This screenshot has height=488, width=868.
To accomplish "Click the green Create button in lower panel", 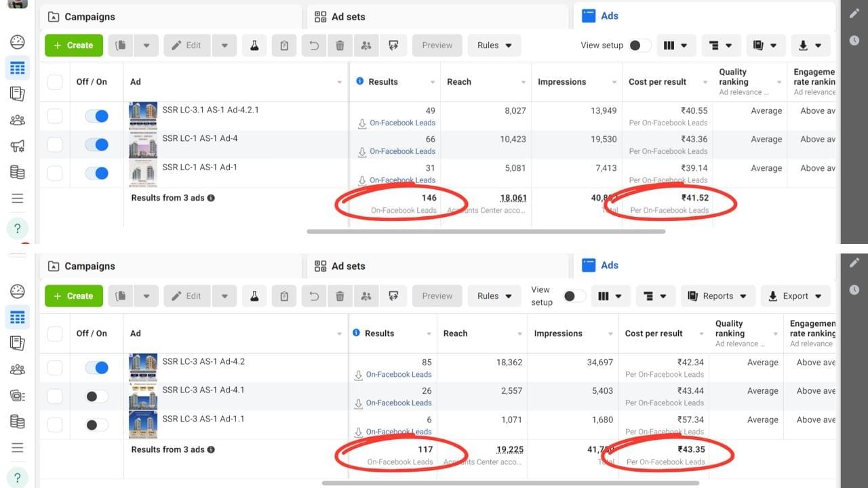I will pyautogui.click(x=74, y=296).
